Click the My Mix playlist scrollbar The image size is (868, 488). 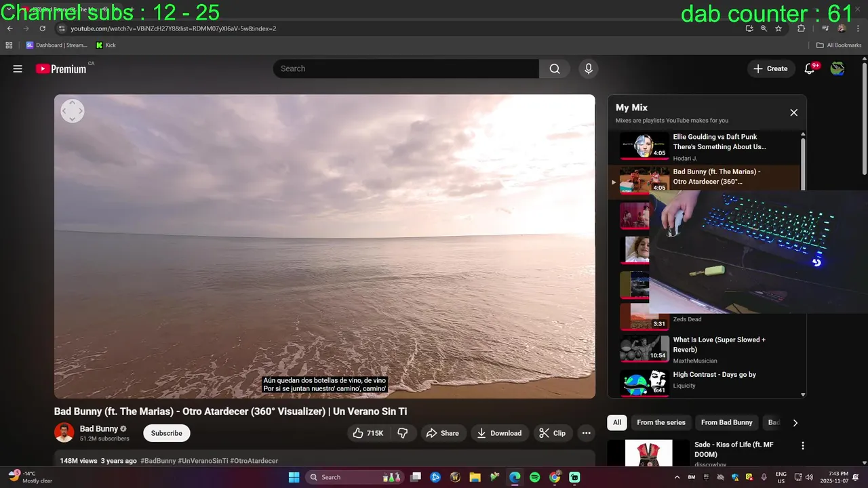point(804,163)
